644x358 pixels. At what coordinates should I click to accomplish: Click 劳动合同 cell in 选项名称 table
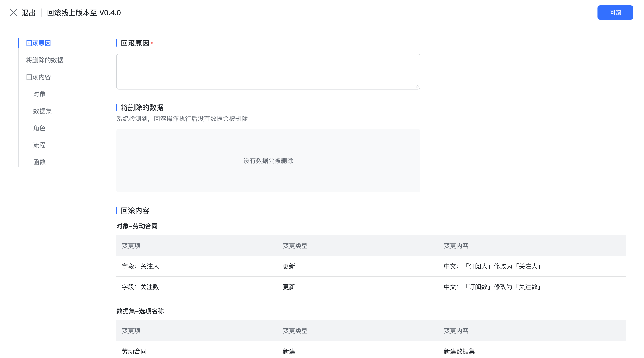pos(134,351)
